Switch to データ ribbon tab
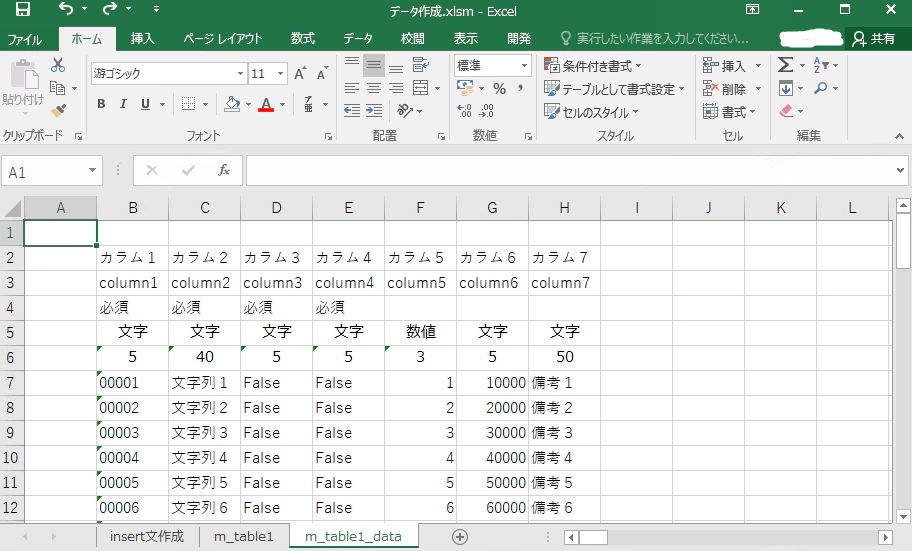 point(358,39)
